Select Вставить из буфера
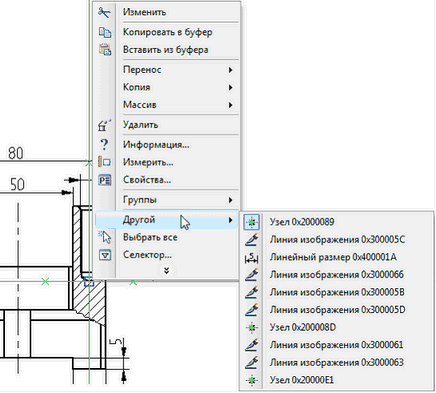The image size is (436, 393). click(x=166, y=50)
